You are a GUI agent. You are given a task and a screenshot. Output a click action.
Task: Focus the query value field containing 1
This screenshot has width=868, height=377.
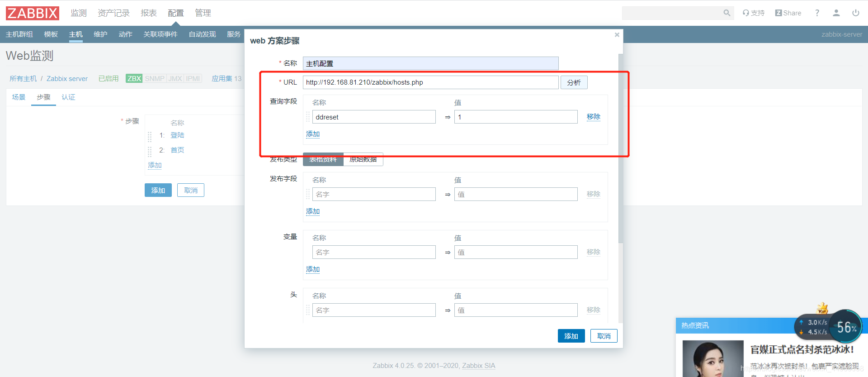[516, 117]
